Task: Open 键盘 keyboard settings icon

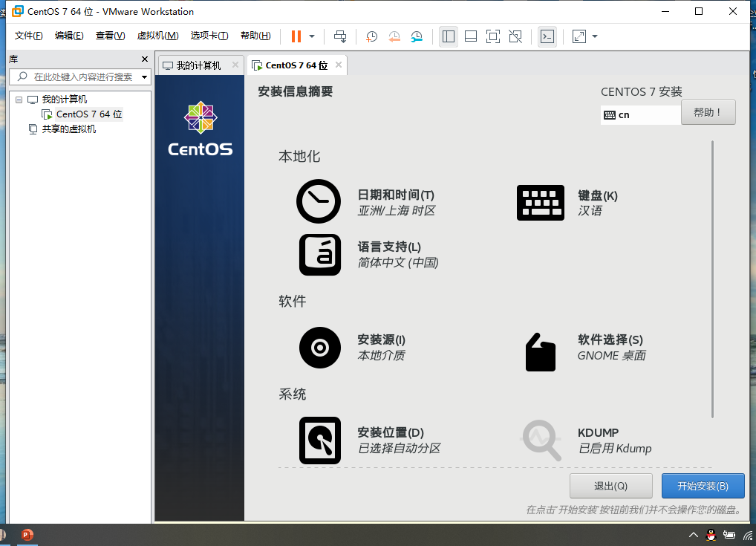Action: (541, 203)
